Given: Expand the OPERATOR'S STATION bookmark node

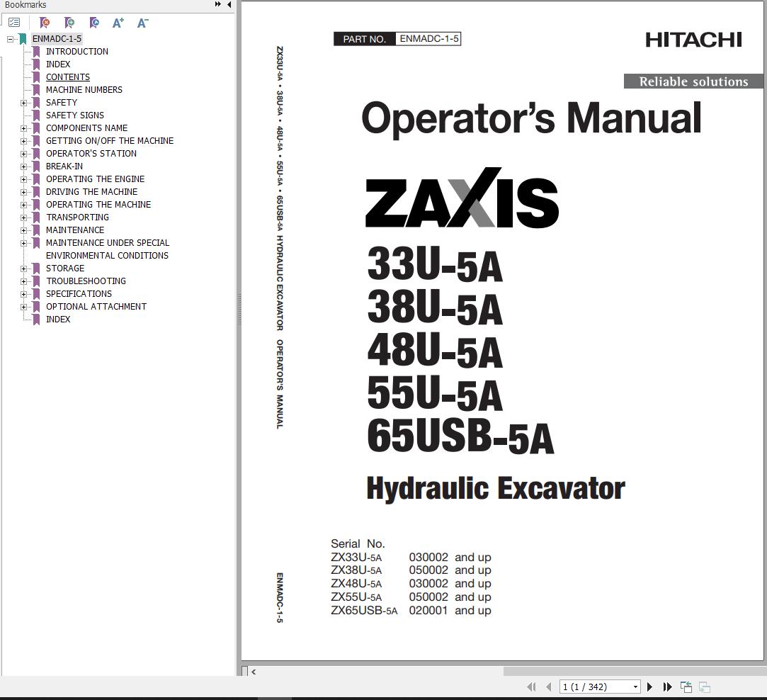Looking at the screenshot, I should click(23, 154).
